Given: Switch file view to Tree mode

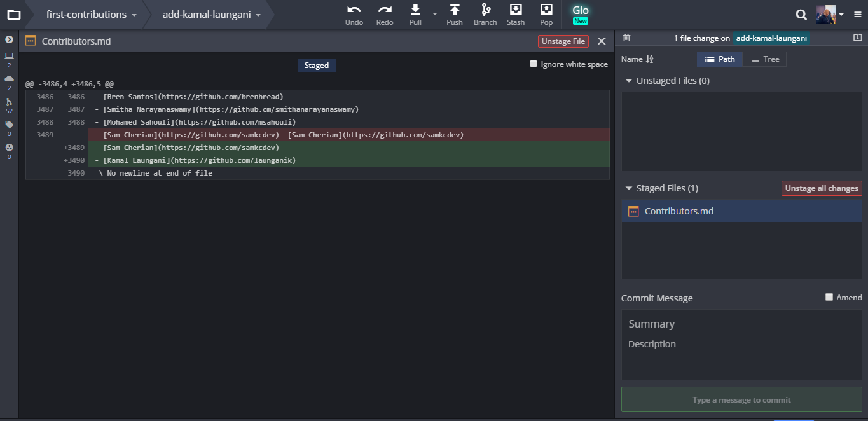Looking at the screenshot, I should (x=764, y=59).
